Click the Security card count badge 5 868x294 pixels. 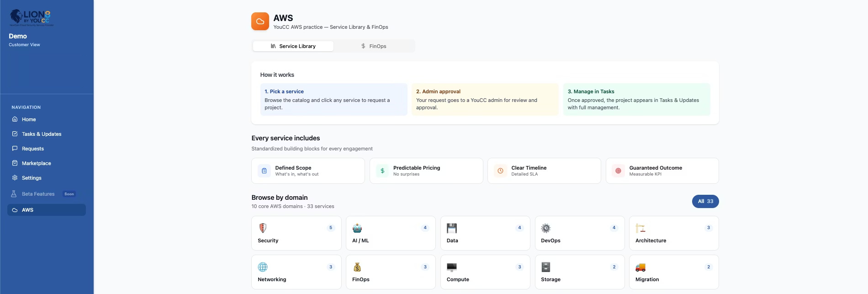[331, 228]
